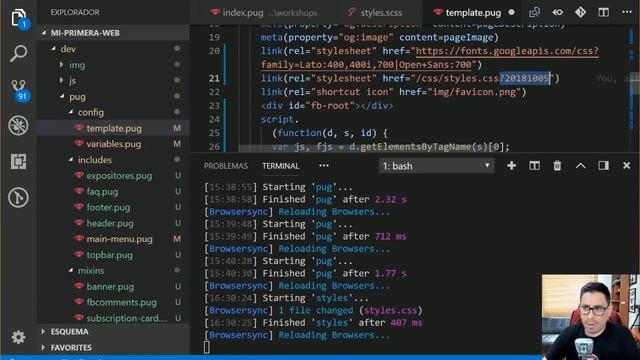640x360 pixels.
Task: Open the Explorer view in activity bar
Action: tap(19, 19)
